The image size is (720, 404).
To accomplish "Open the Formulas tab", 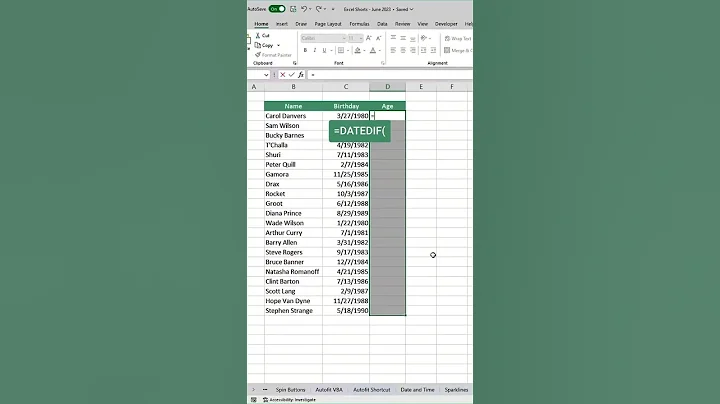I will pyautogui.click(x=359, y=24).
